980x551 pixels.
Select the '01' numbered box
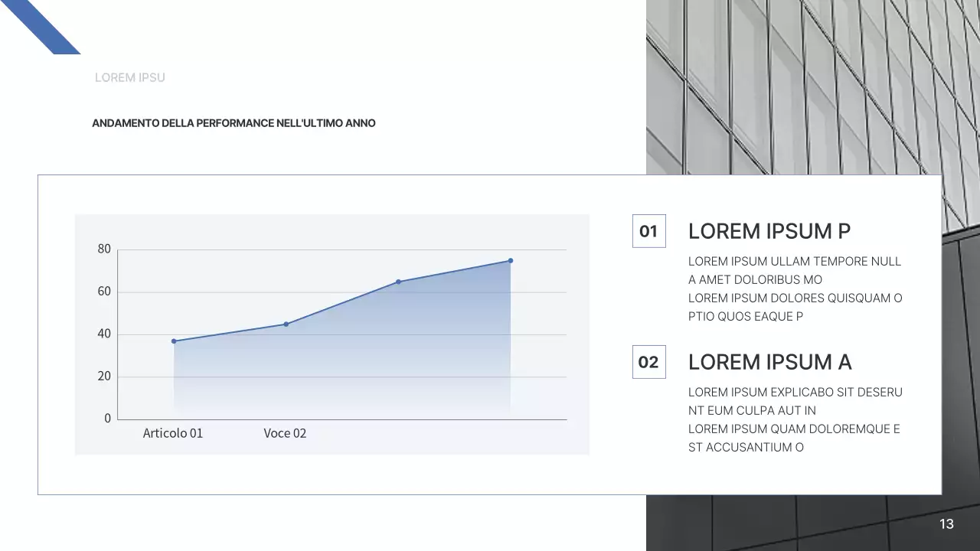(x=648, y=231)
